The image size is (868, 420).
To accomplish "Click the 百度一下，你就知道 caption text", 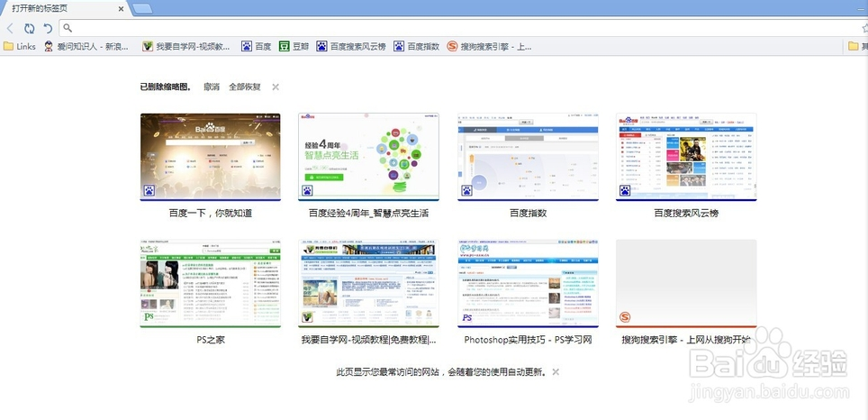I will point(211,214).
